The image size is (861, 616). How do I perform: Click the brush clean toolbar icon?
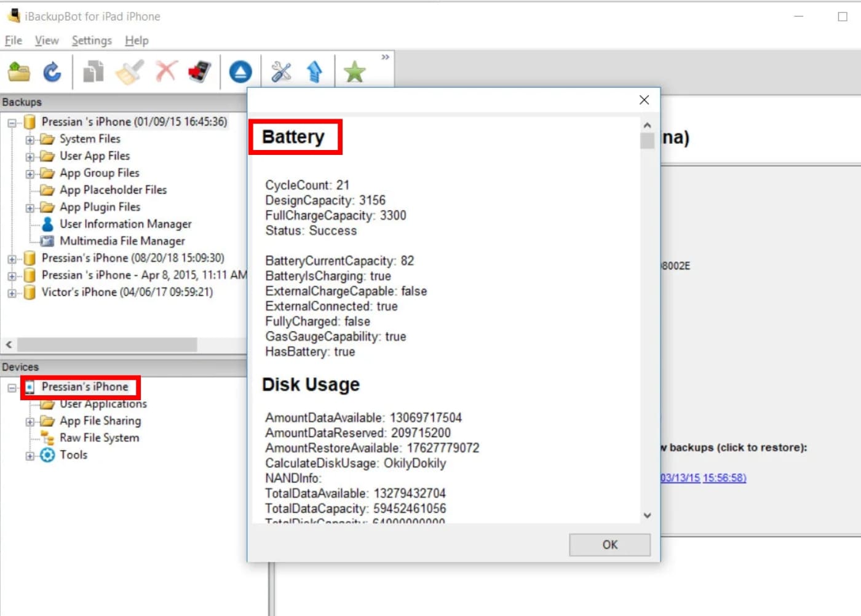(x=130, y=72)
